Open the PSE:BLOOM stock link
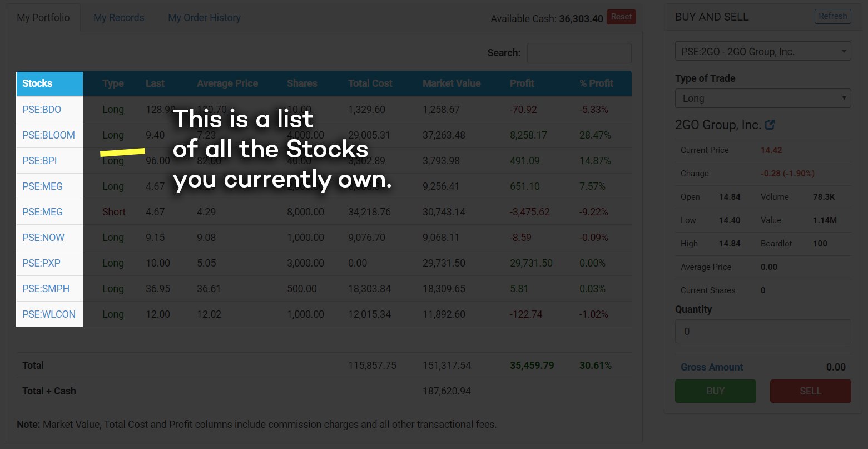Screen dimensions: 868x449 pyautogui.click(x=48, y=135)
